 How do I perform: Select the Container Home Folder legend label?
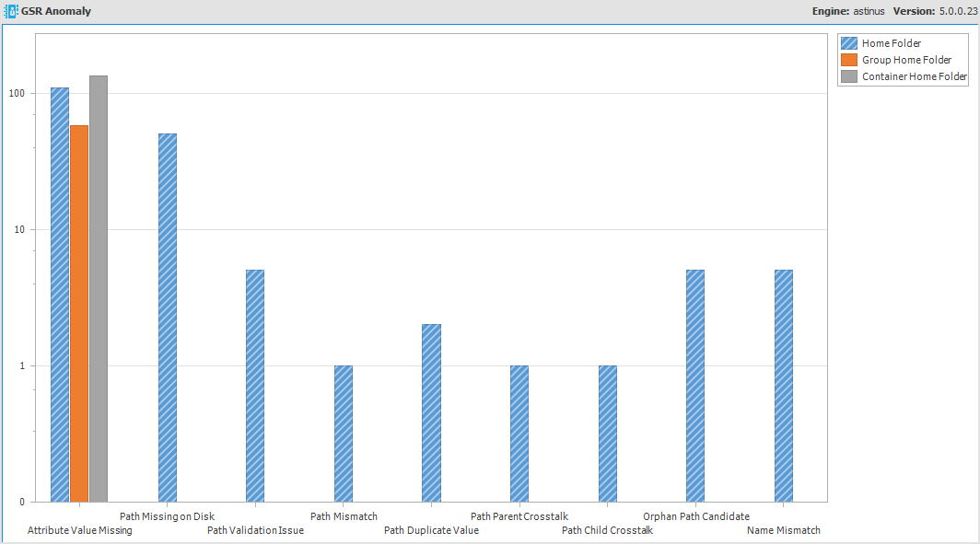click(x=915, y=76)
